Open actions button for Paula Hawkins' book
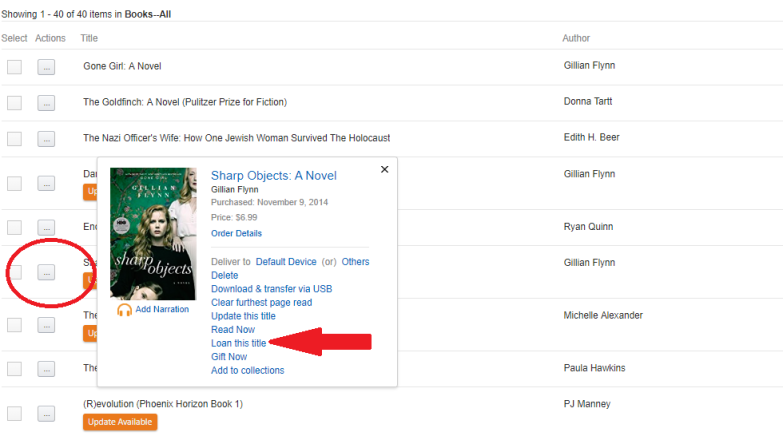The image size is (783, 440). (x=46, y=369)
